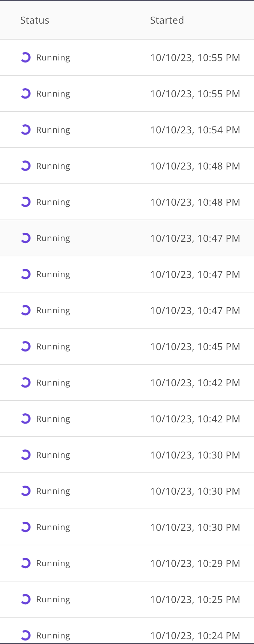Click the spinner icon for the 10:25 PM run
This screenshot has width=254, height=644.
pyautogui.click(x=26, y=599)
